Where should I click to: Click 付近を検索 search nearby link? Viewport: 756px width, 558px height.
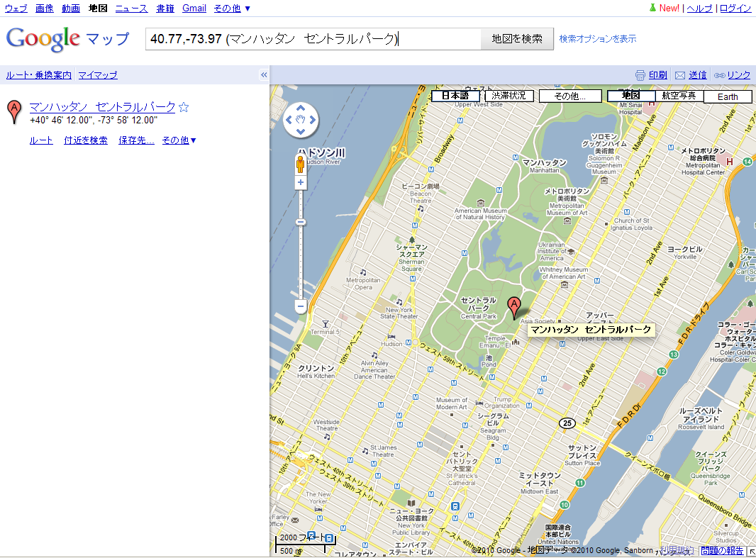(x=86, y=140)
